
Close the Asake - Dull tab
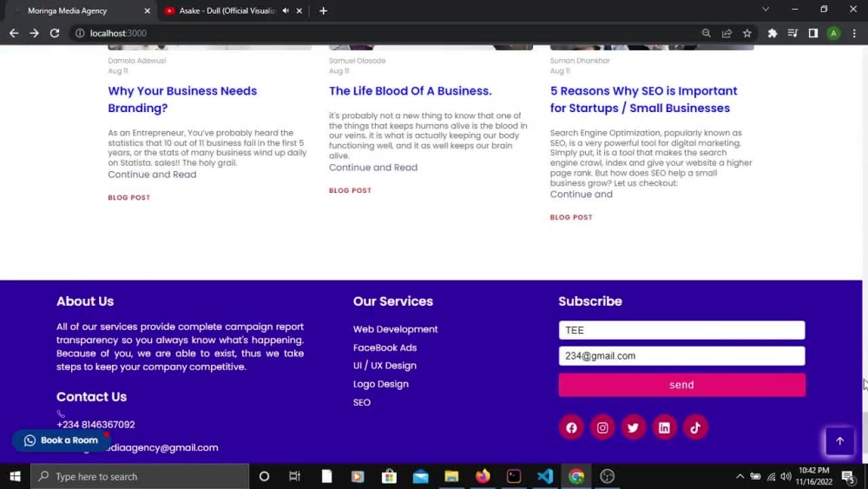[x=299, y=10]
